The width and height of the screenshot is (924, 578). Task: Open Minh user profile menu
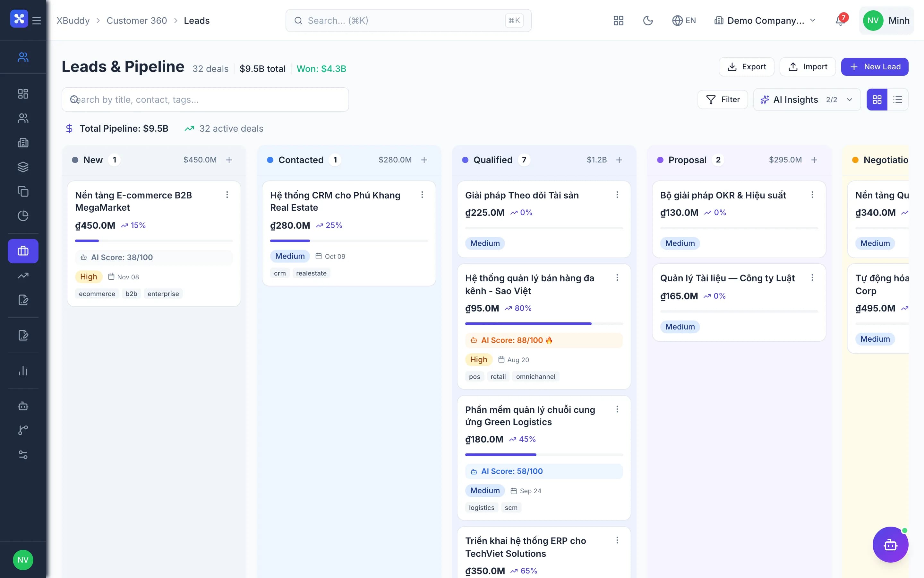(x=886, y=21)
